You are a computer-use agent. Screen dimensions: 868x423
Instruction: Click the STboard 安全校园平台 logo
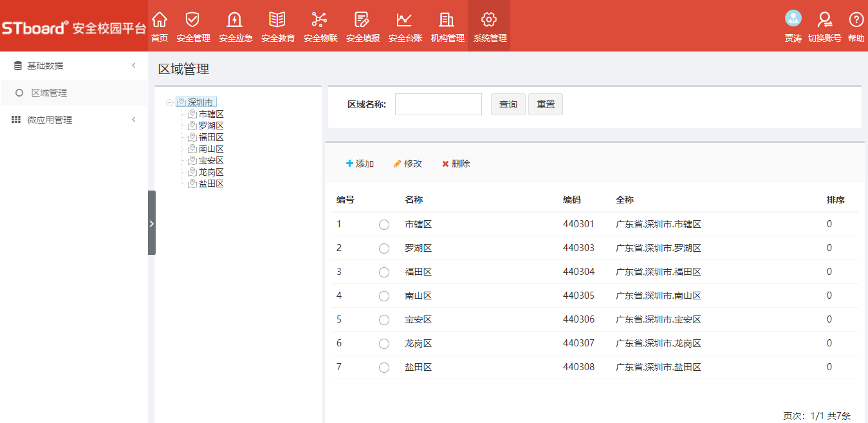point(73,28)
